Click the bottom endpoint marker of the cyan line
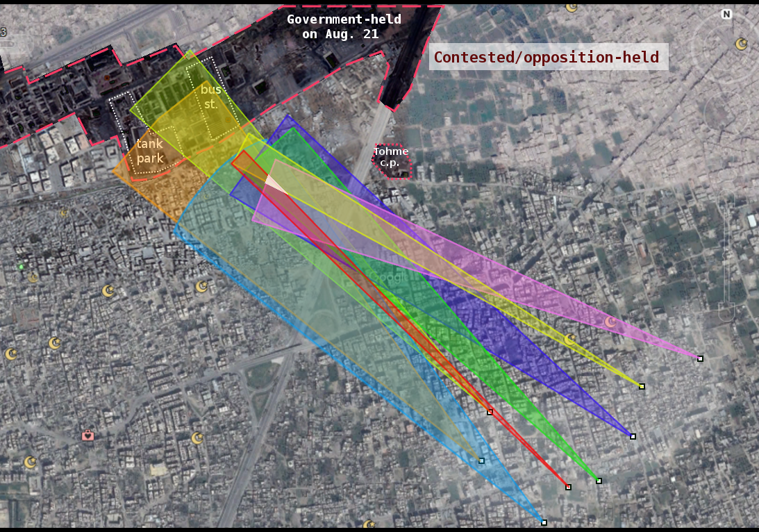This screenshot has width=759, height=532. click(x=544, y=522)
